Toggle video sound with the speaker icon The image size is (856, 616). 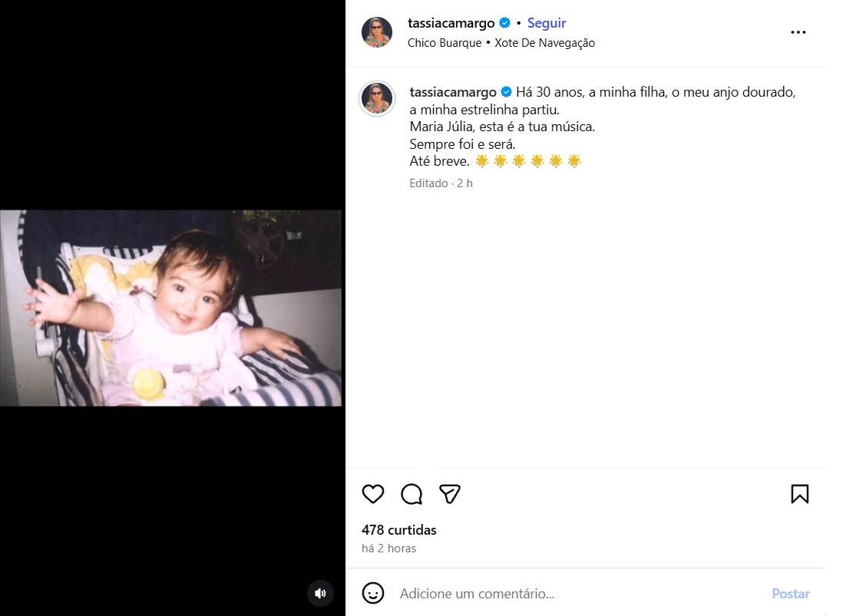click(320, 593)
